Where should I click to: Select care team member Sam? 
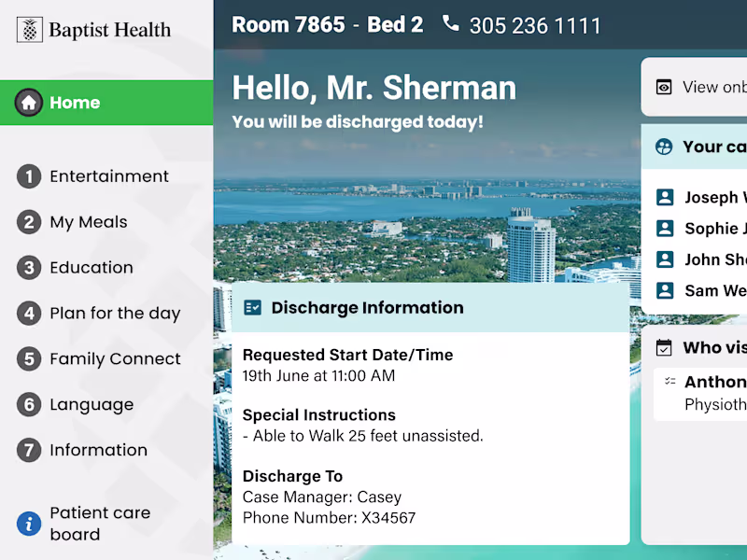coord(714,290)
